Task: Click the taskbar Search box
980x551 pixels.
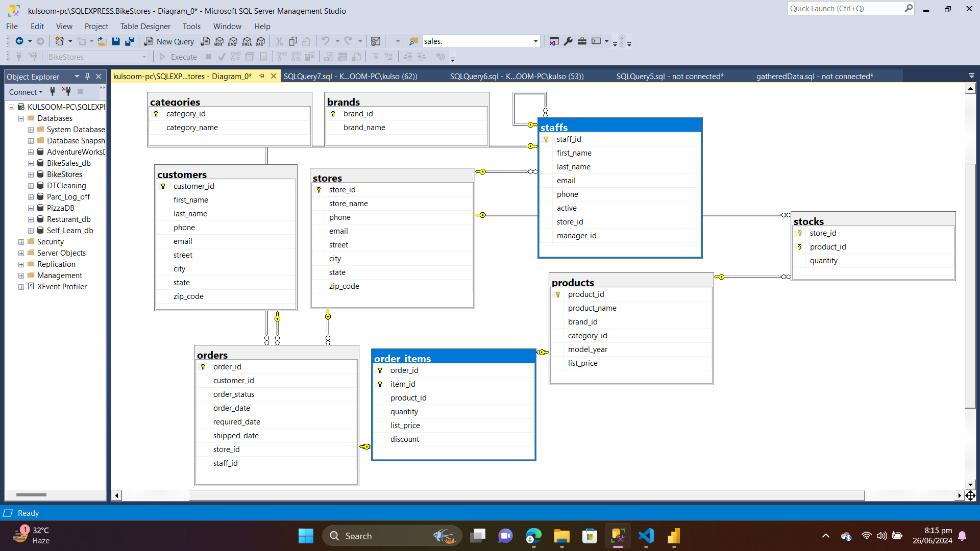Action: point(392,536)
